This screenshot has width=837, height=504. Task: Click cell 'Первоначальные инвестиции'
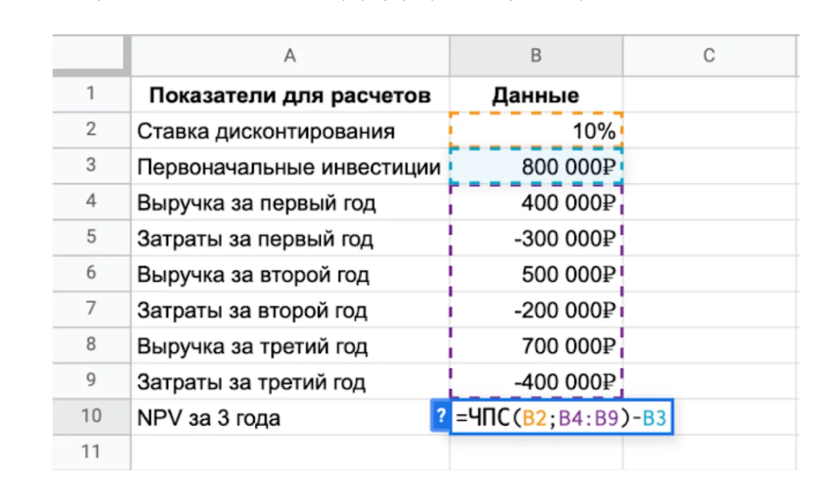290,166
